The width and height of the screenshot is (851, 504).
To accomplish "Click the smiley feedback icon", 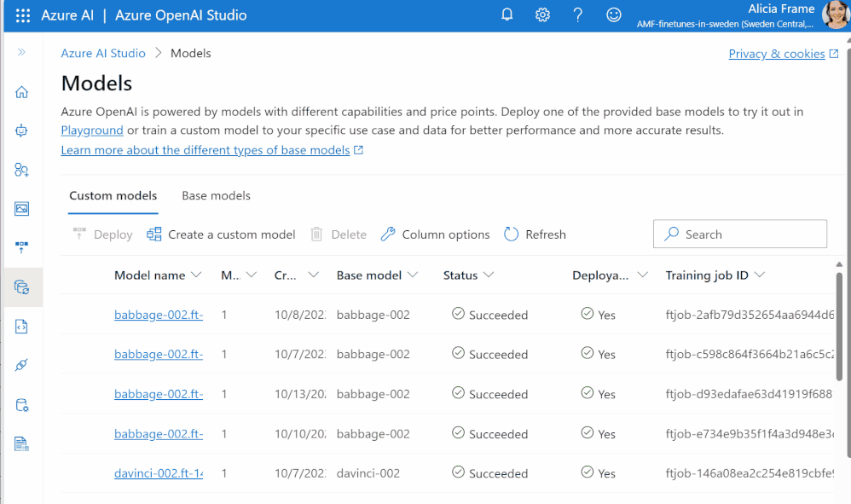I will point(614,14).
